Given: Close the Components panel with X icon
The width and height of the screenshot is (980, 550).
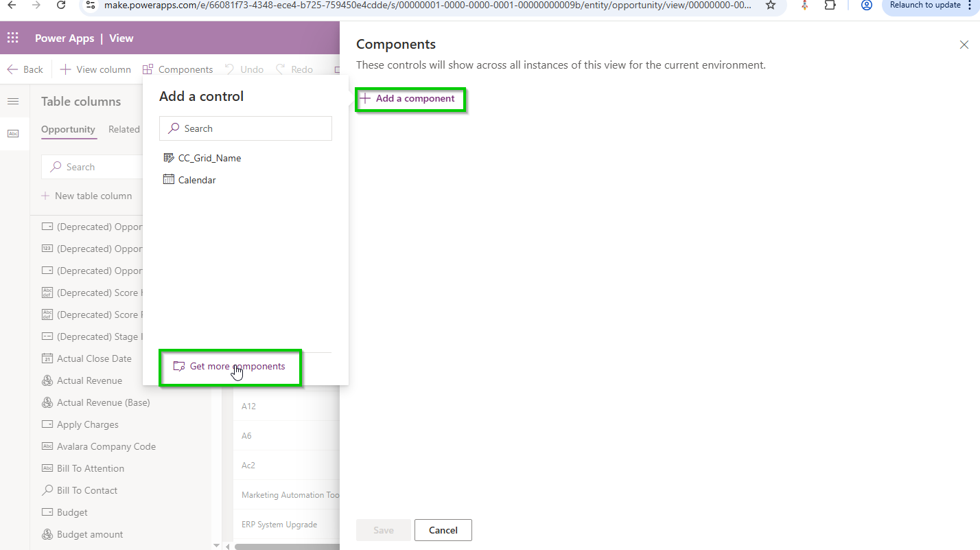Looking at the screenshot, I should [964, 45].
